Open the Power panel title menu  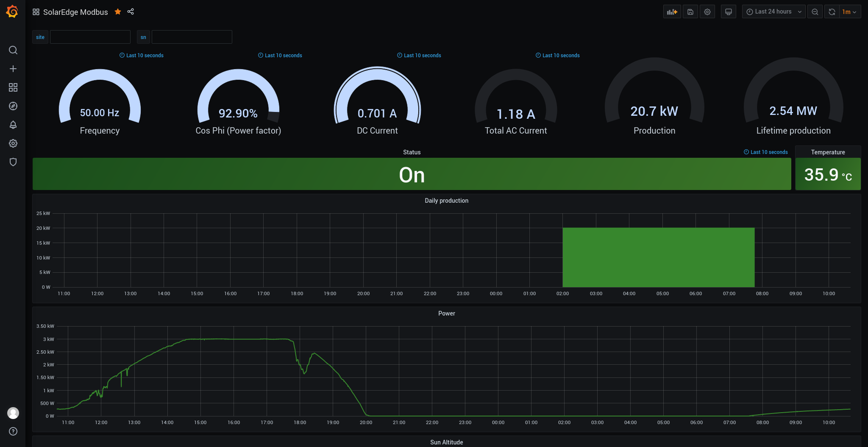(446, 313)
